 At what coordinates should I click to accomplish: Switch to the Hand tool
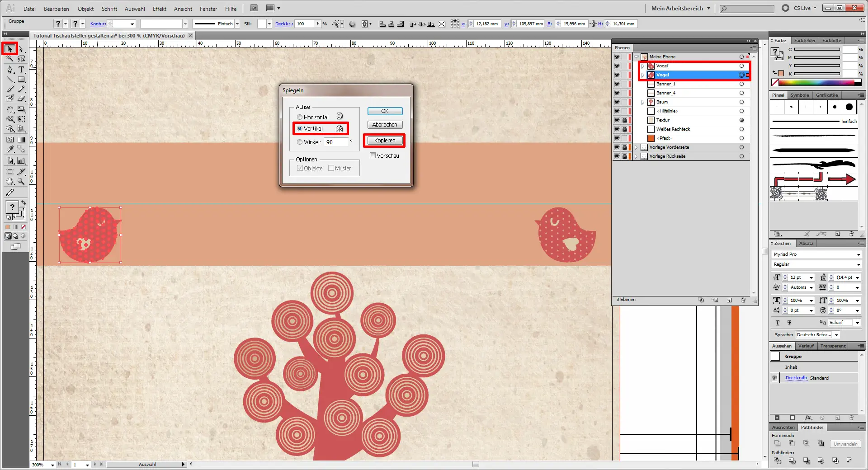coord(10,182)
